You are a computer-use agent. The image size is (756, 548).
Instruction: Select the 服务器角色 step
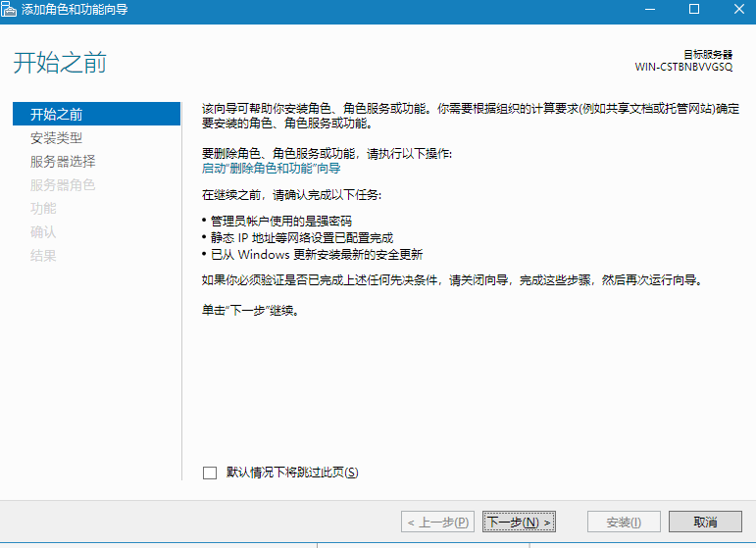[x=63, y=185]
